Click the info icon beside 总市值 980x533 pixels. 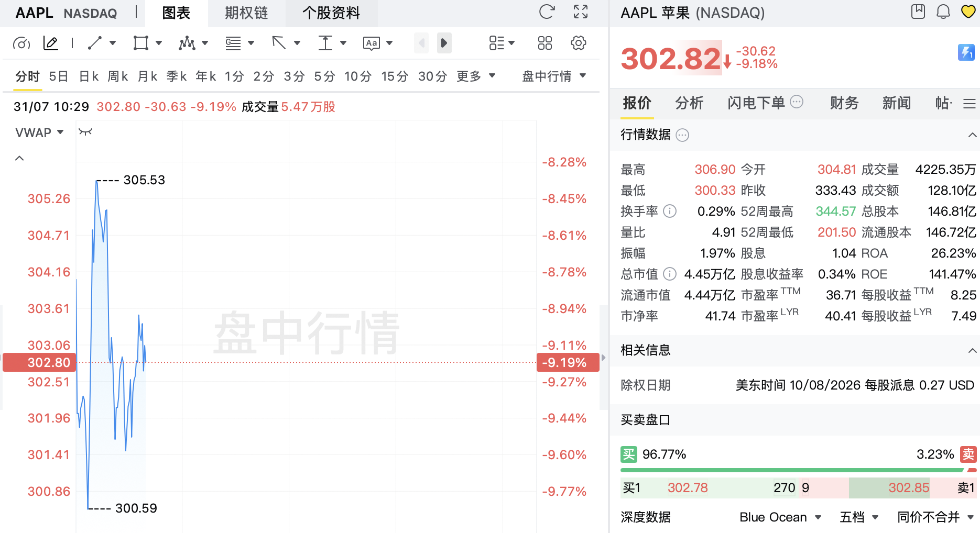(670, 274)
